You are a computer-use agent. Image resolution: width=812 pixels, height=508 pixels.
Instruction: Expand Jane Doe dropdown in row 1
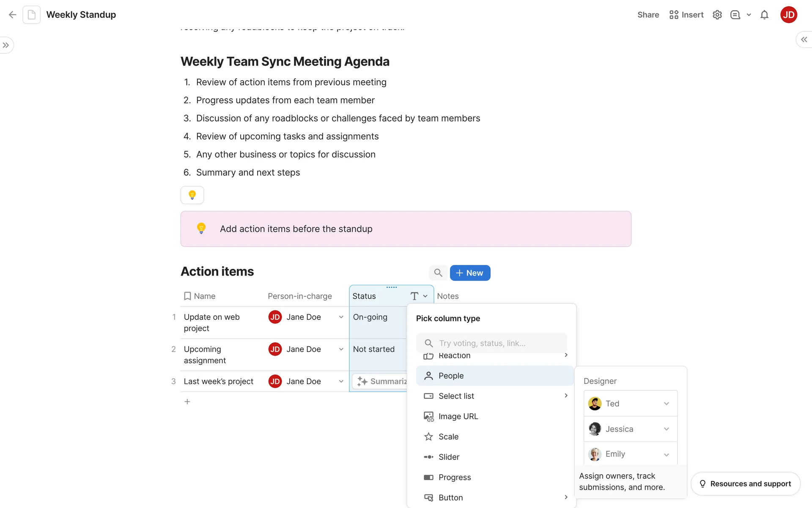341,317
